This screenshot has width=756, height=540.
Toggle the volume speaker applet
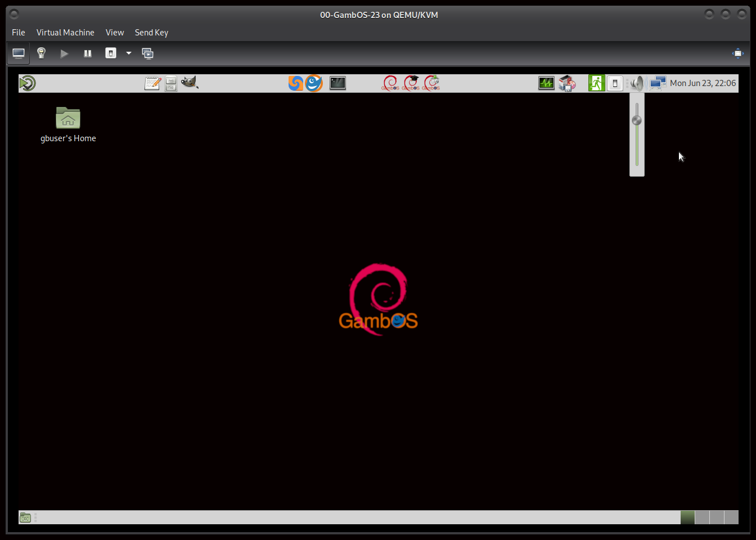tap(637, 83)
